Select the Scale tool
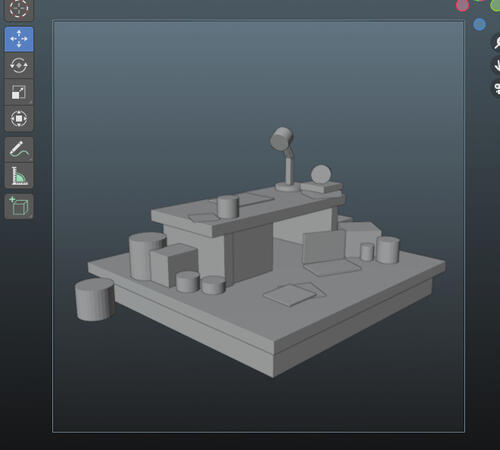The height and width of the screenshot is (450, 500). coord(19,92)
